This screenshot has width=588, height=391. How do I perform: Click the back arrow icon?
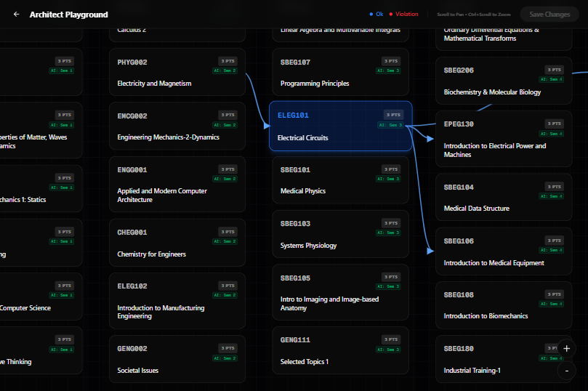coord(16,15)
